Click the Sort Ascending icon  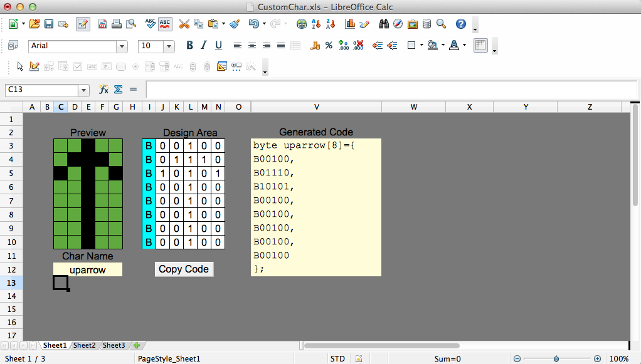click(x=317, y=24)
